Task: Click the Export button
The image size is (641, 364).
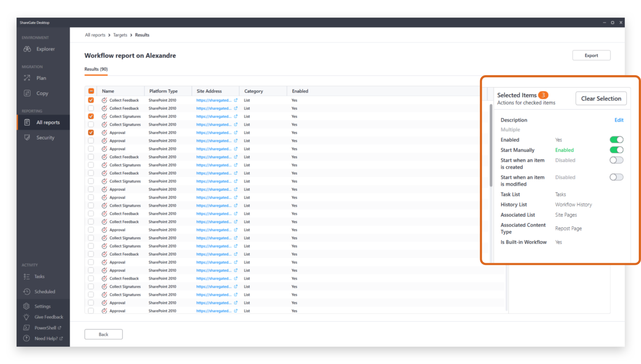Action: tap(591, 55)
